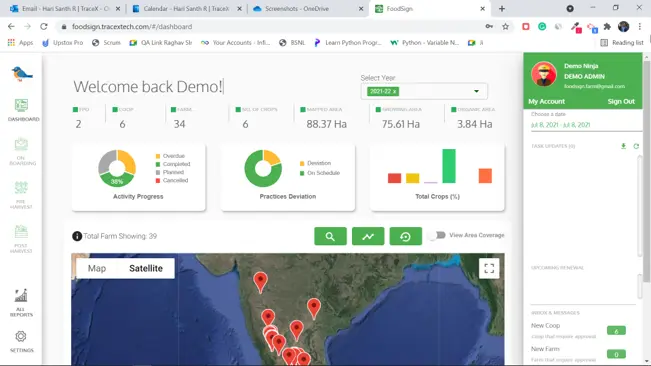Click the 3.84 Ha organic area value

coord(475,124)
